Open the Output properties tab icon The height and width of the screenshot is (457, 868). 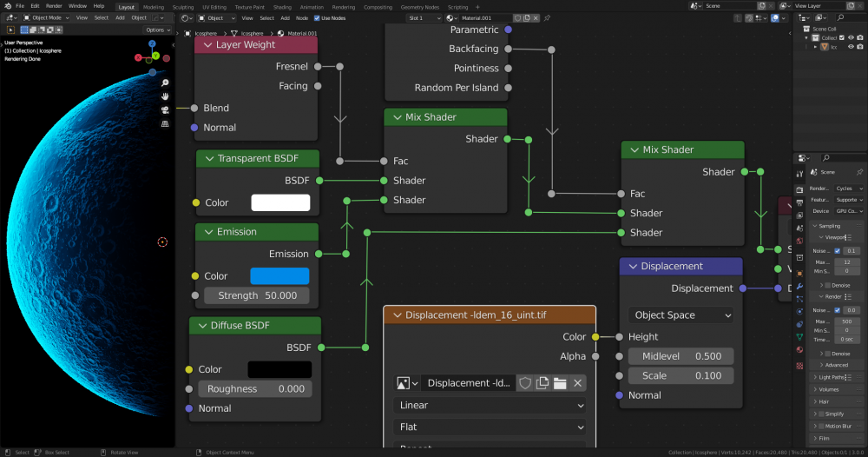pyautogui.click(x=799, y=202)
